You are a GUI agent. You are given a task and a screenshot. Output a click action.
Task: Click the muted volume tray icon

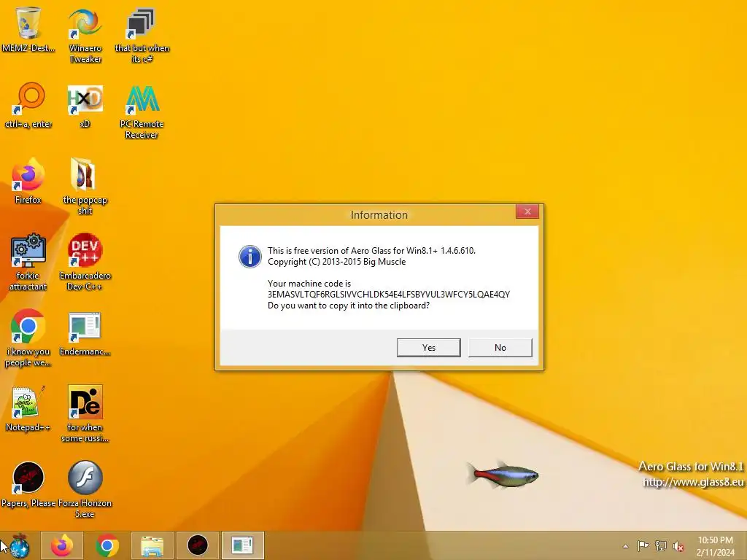click(x=678, y=546)
